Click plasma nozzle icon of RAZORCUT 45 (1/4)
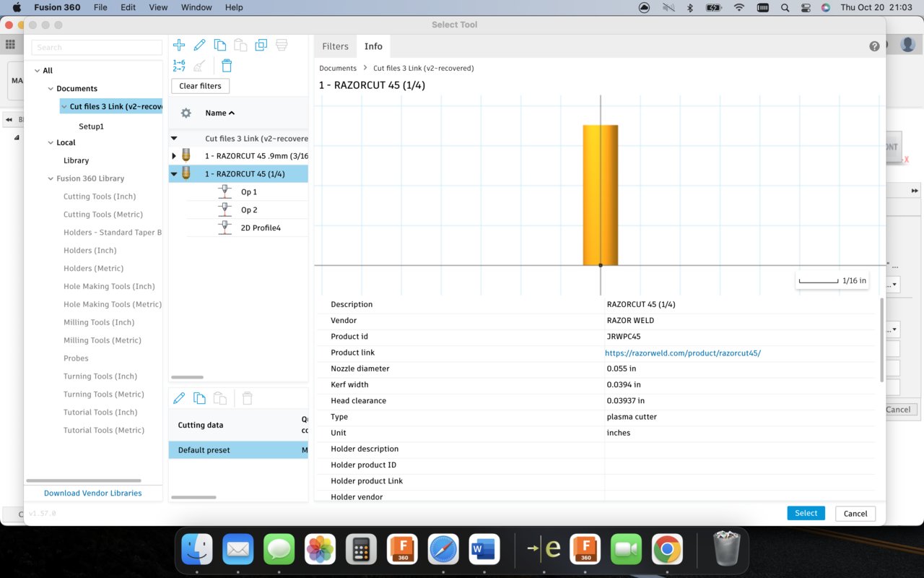This screenshot has width=924, height=578. 186,173
